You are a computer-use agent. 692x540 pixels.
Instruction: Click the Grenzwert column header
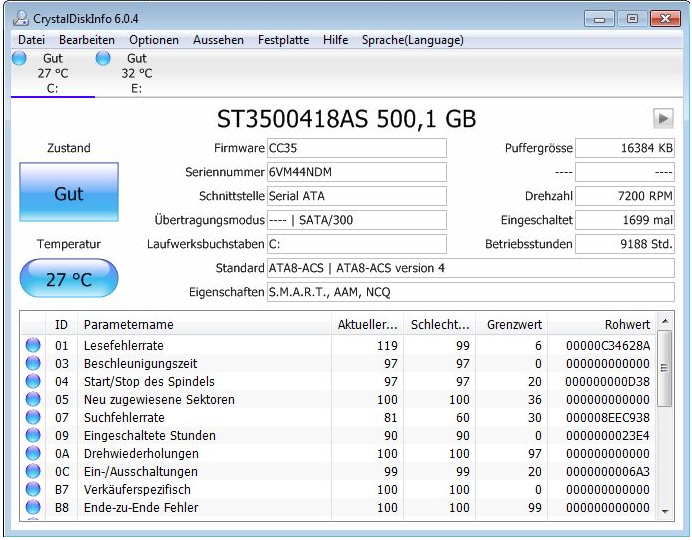click(511, 325)
